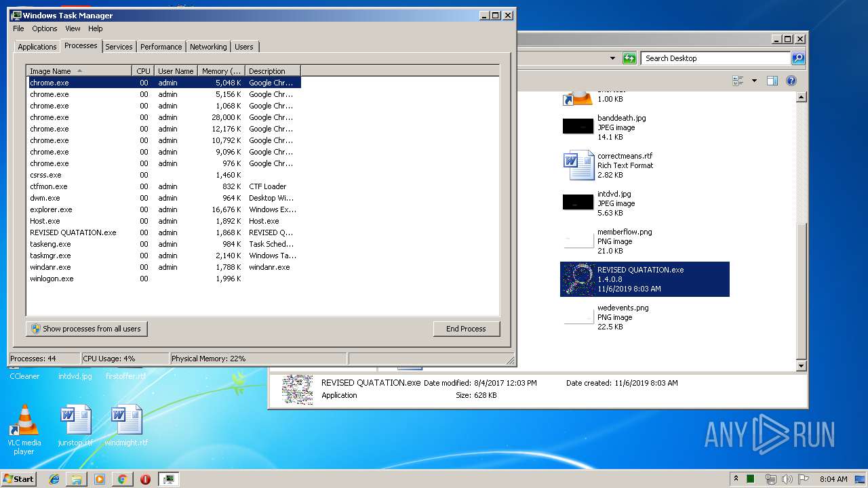Select windmight.rtf desktop icon

[126, 426]
